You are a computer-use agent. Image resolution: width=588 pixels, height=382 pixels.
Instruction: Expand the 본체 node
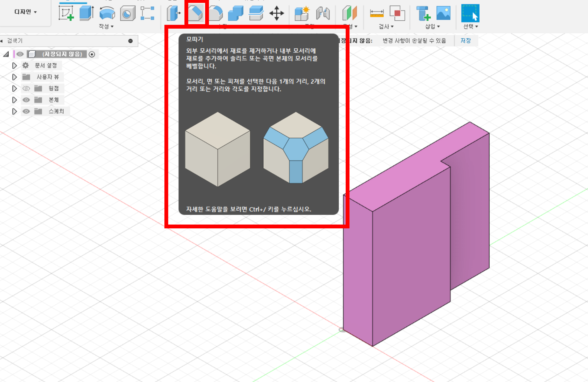(14, 100)
